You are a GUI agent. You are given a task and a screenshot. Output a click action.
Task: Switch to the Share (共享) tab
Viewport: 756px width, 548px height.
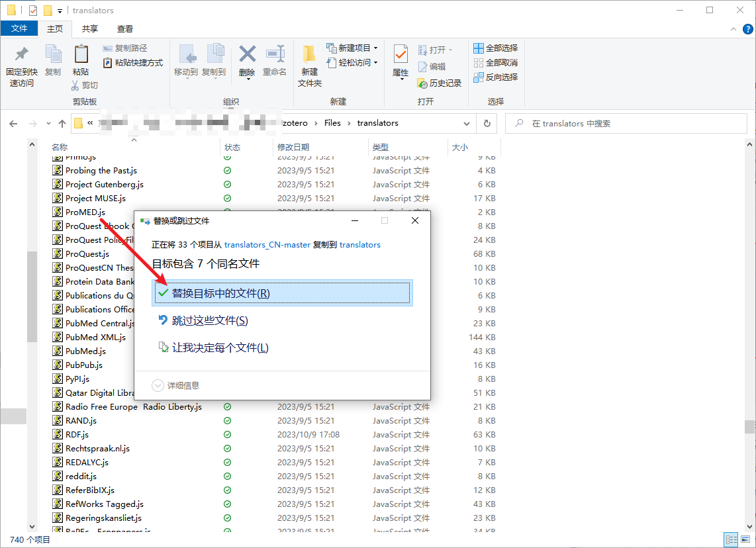pyautogui.click(x=89, y=29)
